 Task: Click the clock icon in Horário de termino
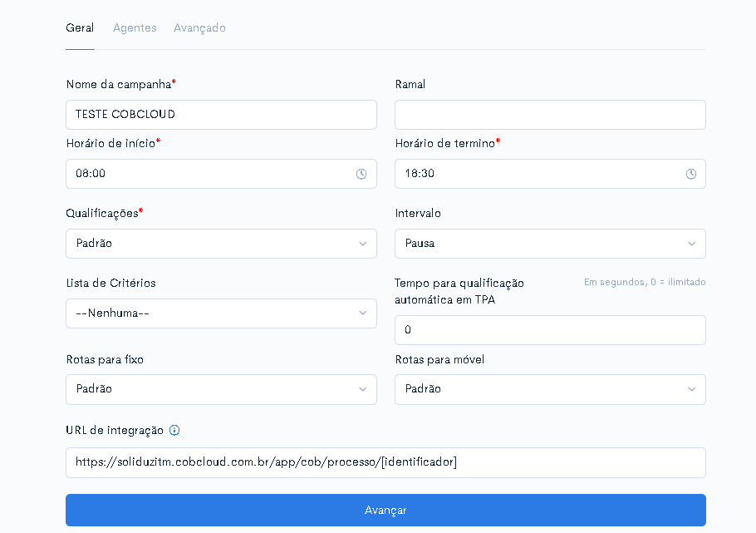[x=691, y=174]
